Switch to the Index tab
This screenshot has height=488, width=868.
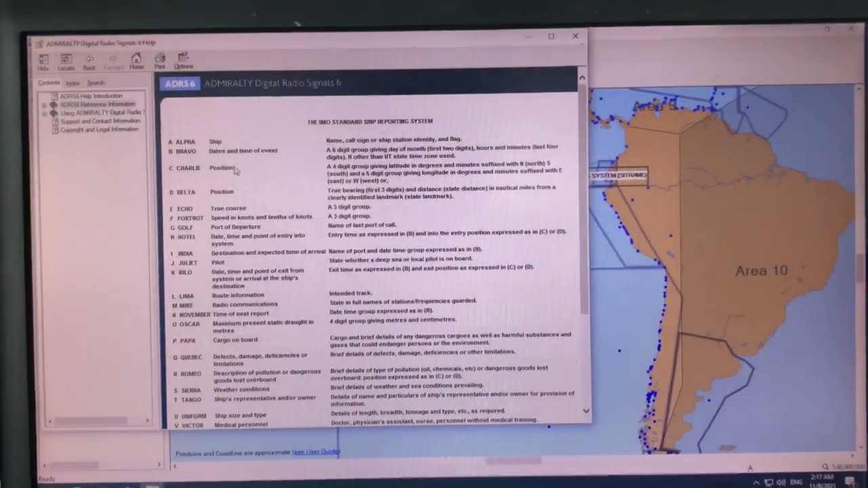click(73, 83)
